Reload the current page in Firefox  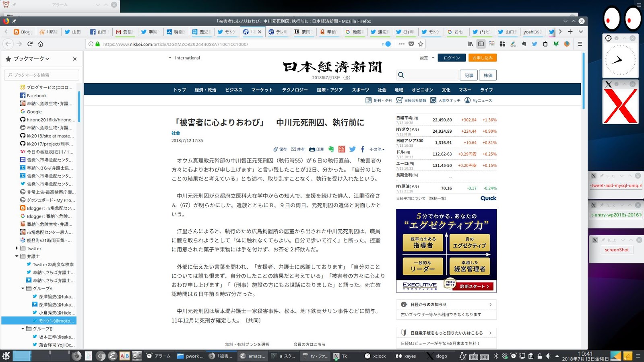point(30,44)
